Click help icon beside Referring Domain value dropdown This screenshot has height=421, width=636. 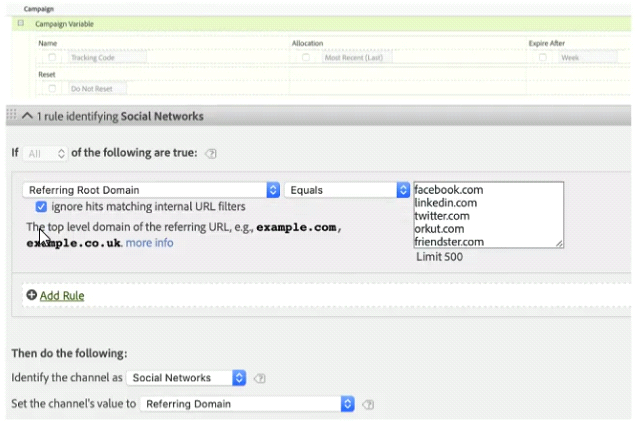(x=368, y=405)
